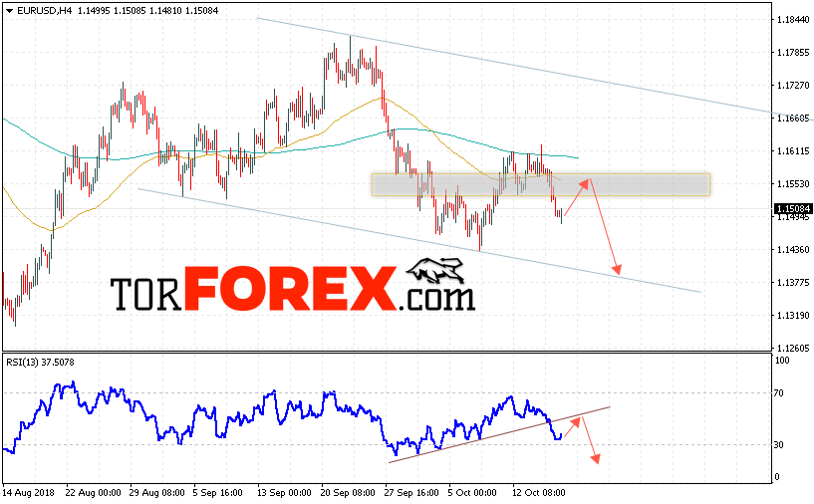
Task: Select the RSI(13) 37.5078 indicator label
Action: click(x=40, y=363)
